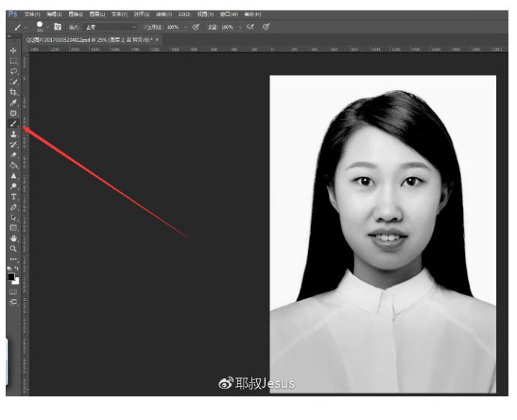This screenshot has width=517, height=420.
Task: Toggle pressure for opacity button
Action: pos(196,26)
